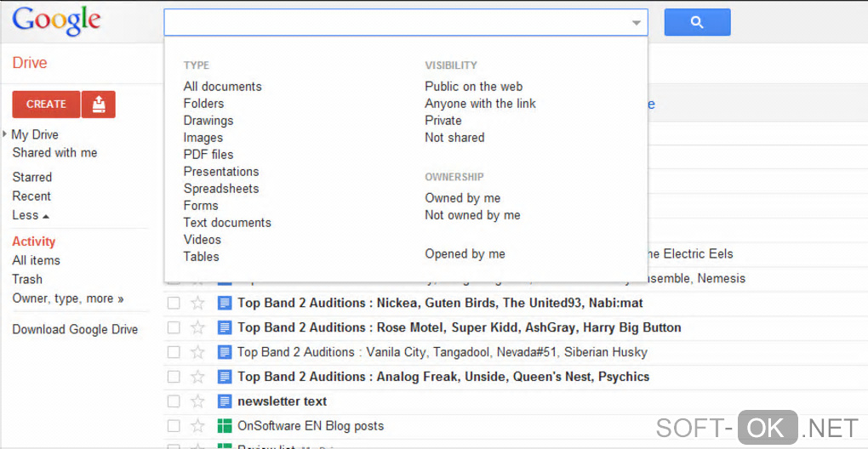Open Shared with me
Screen dimensions: 868x449
(x=54, y=152)
